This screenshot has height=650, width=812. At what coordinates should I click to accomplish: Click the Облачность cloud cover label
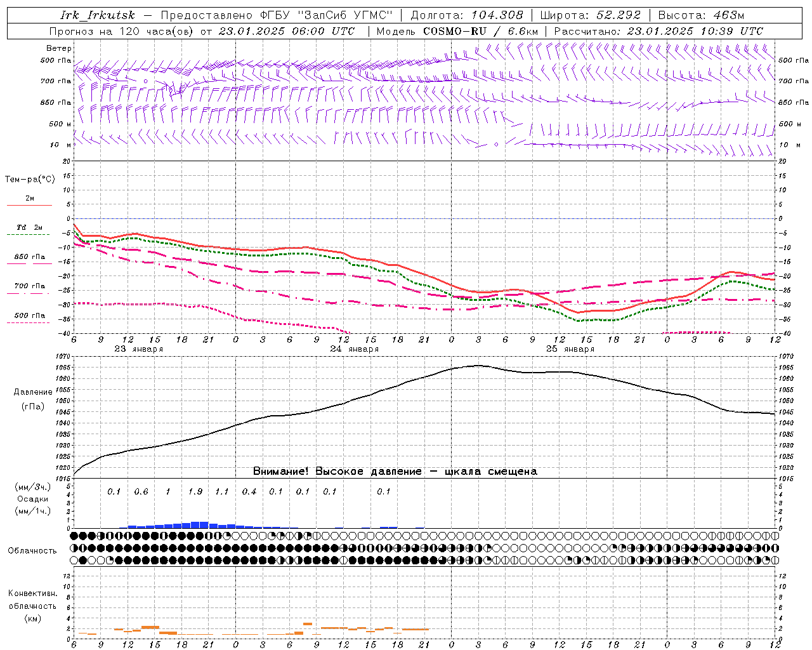pos(32,550)
